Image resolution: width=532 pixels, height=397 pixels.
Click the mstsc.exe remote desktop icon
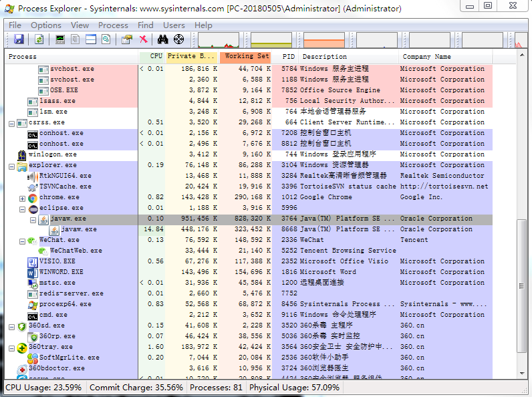click(33, 283)
